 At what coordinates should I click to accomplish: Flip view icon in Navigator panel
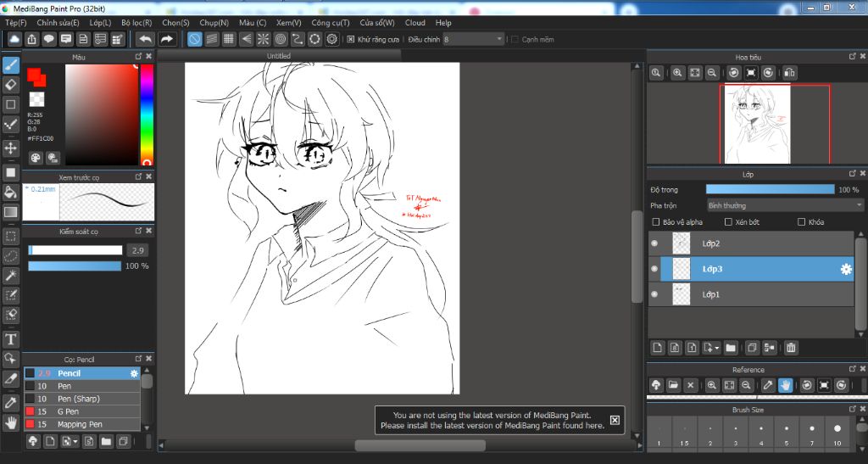pyautogui.click(x=789, y=73)
